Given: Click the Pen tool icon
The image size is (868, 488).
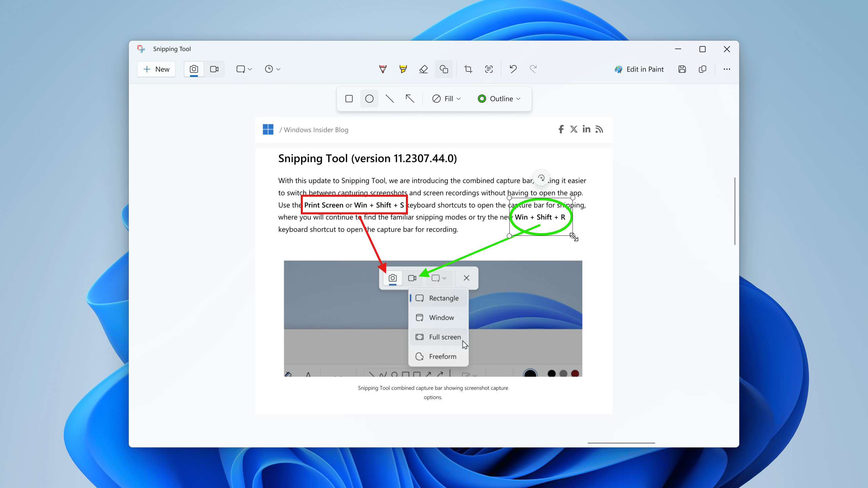Looking at the screenshot, I should 382,69.
